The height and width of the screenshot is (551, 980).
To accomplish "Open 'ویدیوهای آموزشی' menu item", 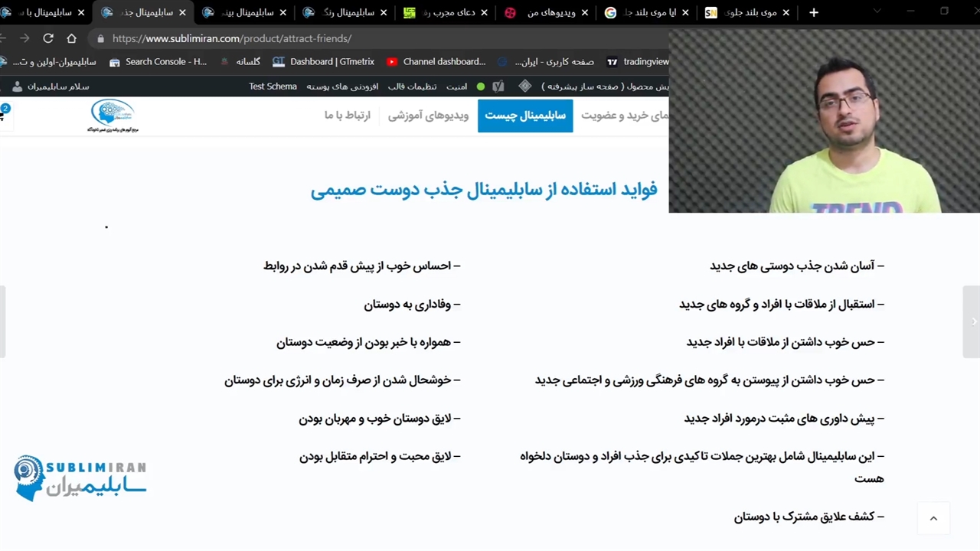I will click(428, 116).
